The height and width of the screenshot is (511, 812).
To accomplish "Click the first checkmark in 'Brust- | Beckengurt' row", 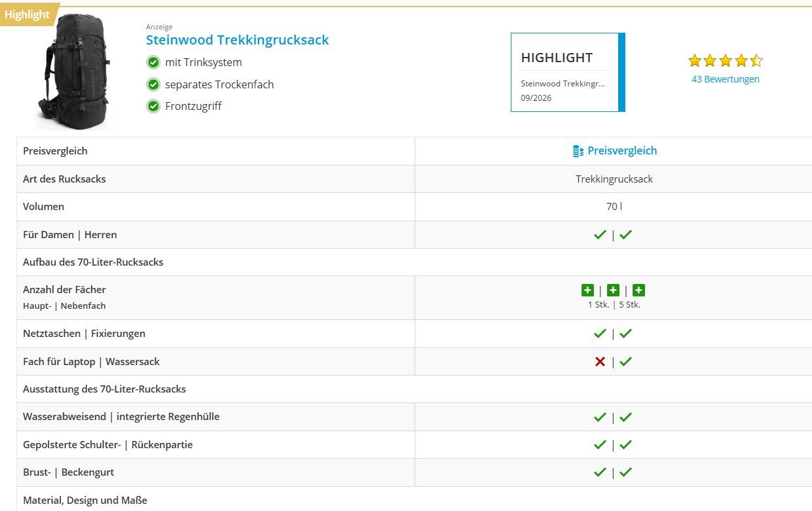I will (600, 472).
